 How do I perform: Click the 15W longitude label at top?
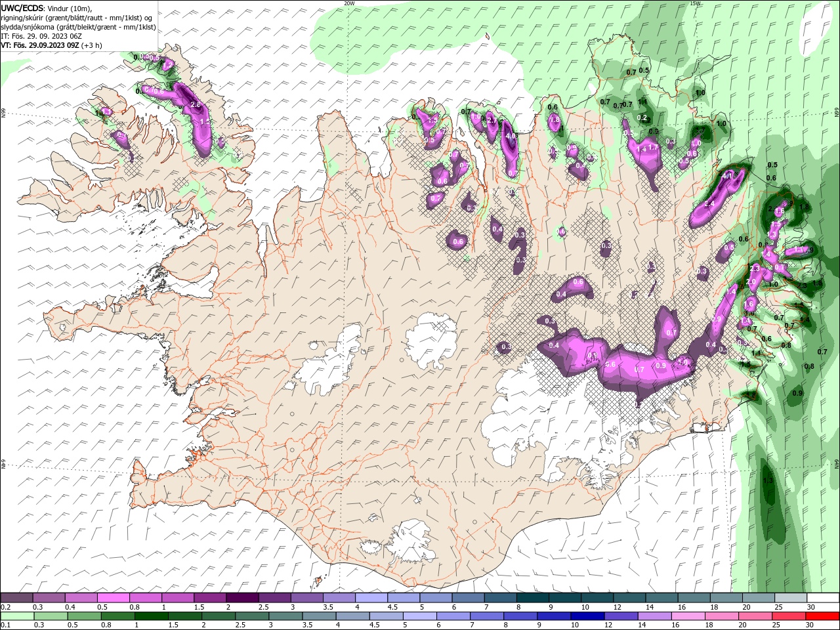[695, 3]
